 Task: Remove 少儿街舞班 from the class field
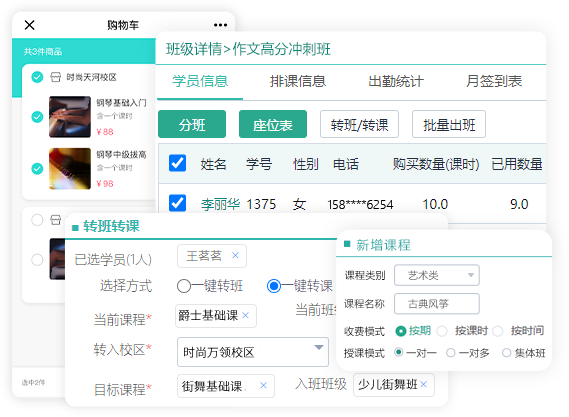coord(423,384)
